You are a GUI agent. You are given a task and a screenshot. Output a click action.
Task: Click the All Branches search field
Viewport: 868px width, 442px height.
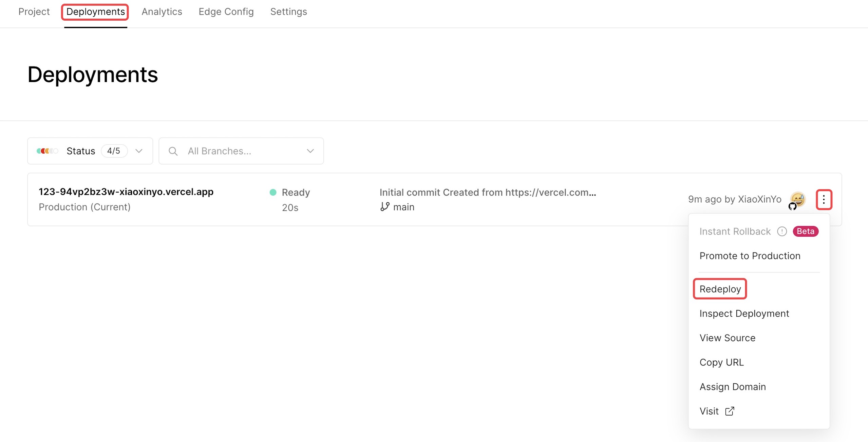tap(241, 151)
